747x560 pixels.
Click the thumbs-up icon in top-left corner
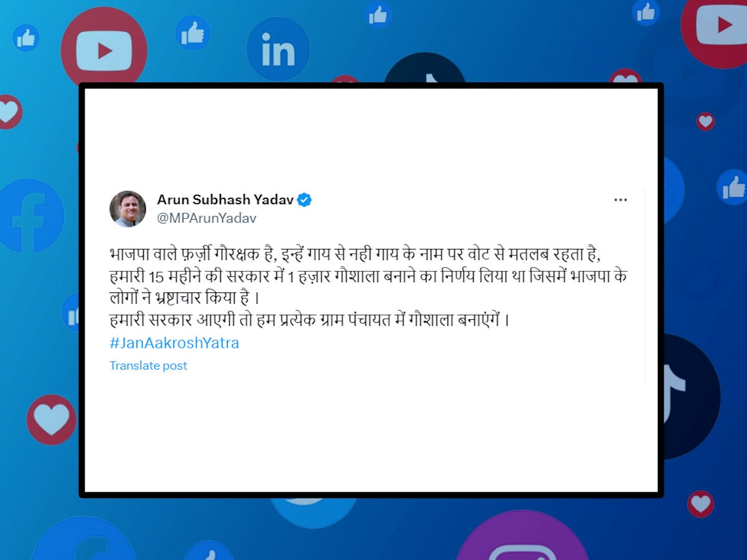coord(26,38)
